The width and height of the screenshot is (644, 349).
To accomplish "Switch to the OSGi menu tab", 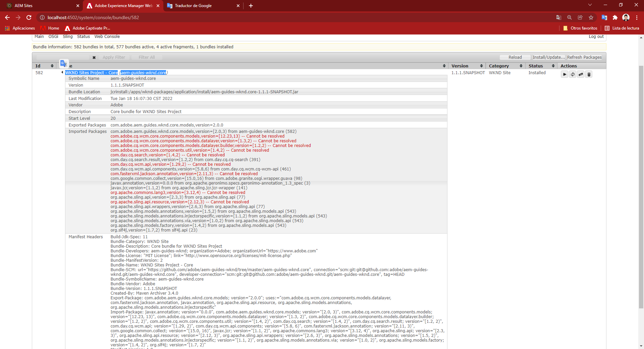I will tap(53, 37).
